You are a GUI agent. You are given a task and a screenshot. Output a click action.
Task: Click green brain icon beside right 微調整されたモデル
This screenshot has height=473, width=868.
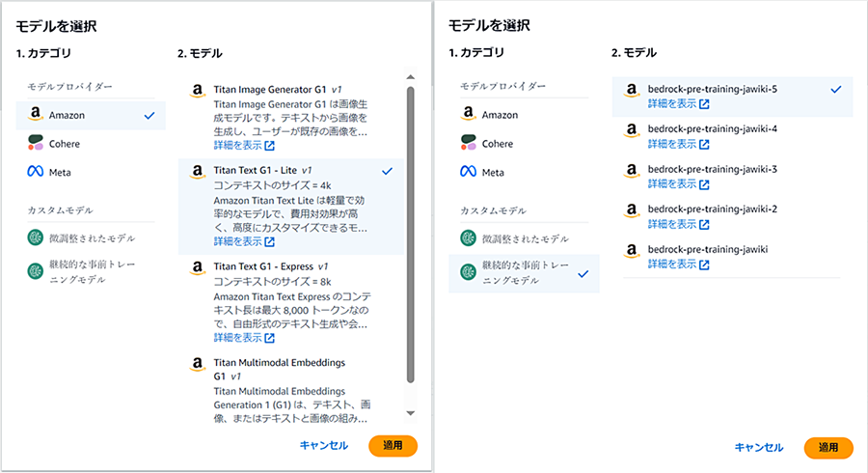pos(469,238)
